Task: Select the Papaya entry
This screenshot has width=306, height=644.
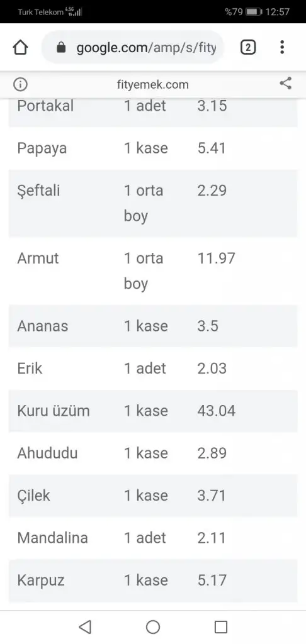Action: coord(153,148)
